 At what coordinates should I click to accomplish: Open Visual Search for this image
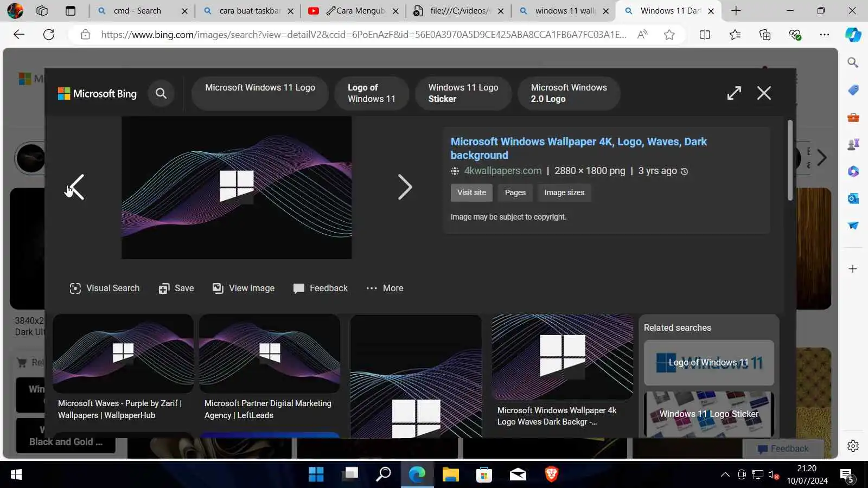[x=105, y=288]
